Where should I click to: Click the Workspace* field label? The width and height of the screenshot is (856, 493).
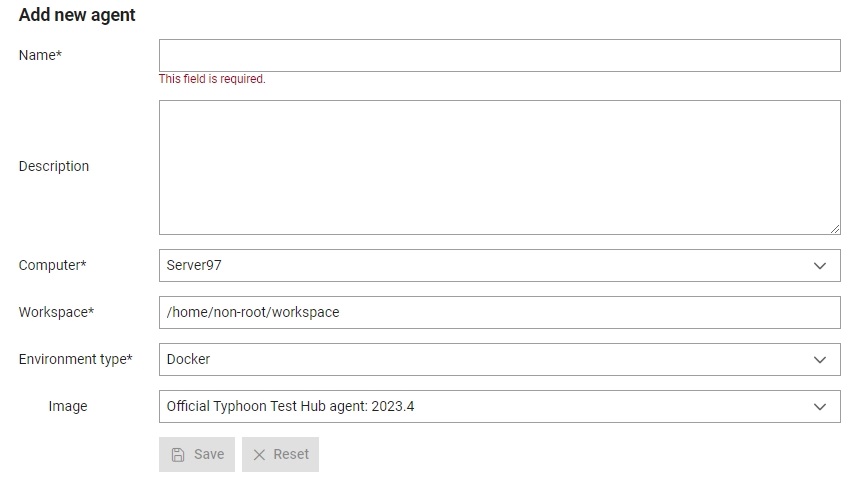pos(56,312)
